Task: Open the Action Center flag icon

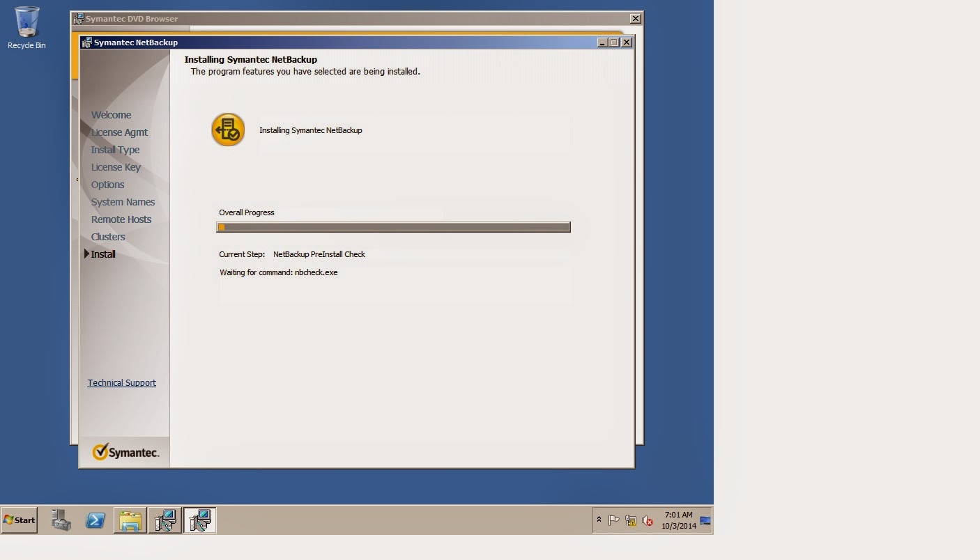Action: (x=613, y=520)
